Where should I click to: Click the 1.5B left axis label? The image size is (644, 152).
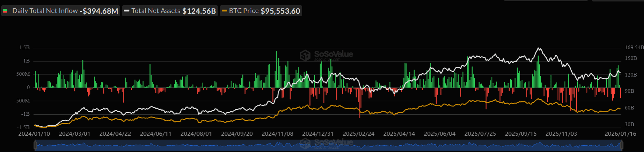[x=24, y=48]
